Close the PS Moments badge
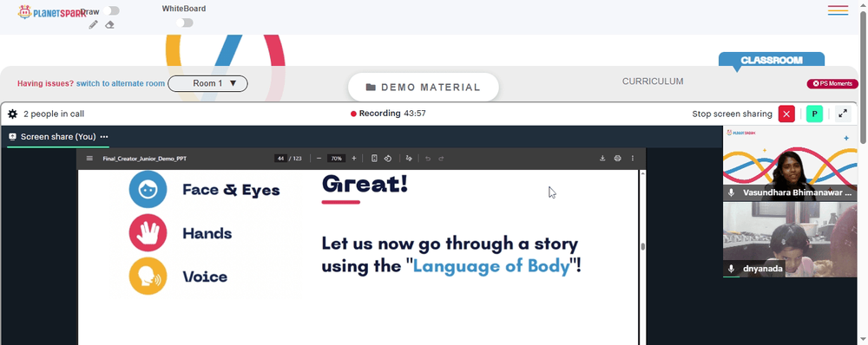 tap(816, 83)
